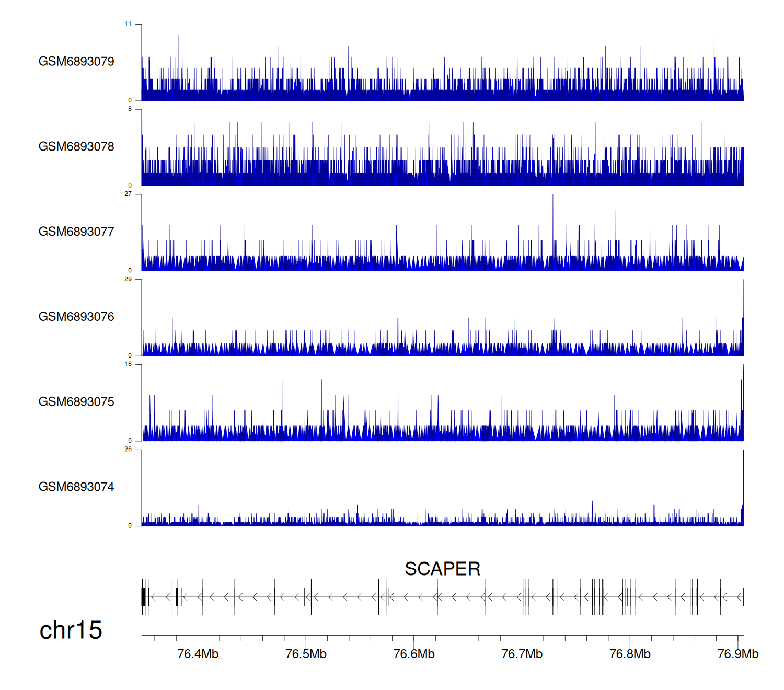The image size is (784, 690).
Task: Click the y-axis maximum value 29
Action: [128, 279]
